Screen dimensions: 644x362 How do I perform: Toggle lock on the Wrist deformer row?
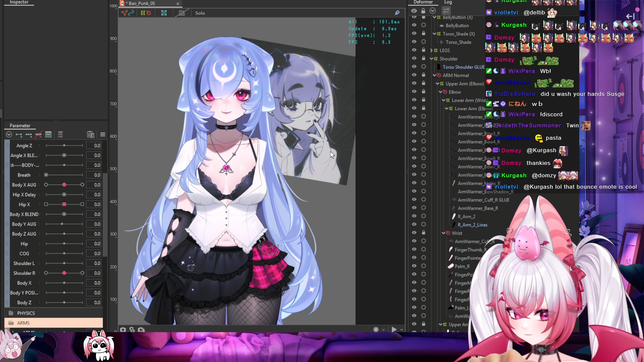[424, 233]
